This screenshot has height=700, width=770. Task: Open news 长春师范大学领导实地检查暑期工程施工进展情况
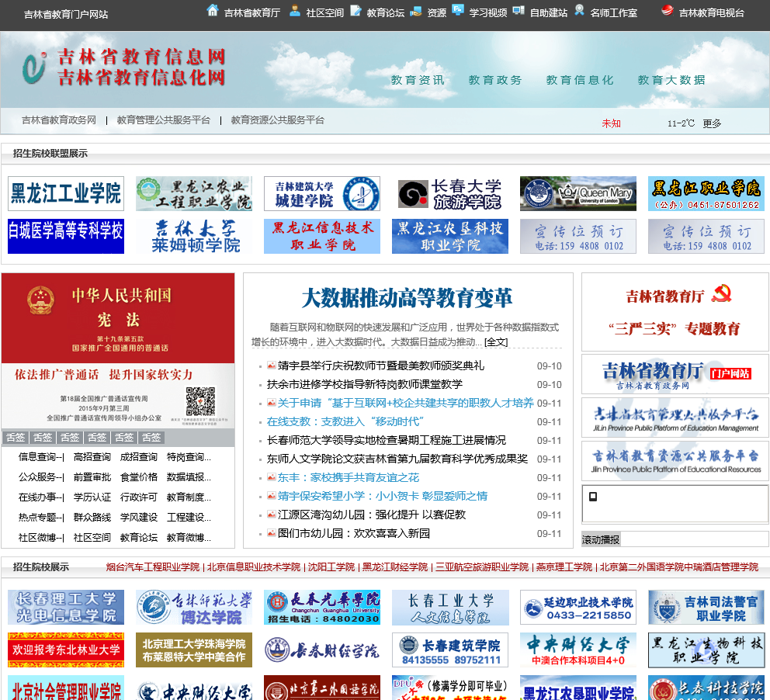(x=387, y=440)
